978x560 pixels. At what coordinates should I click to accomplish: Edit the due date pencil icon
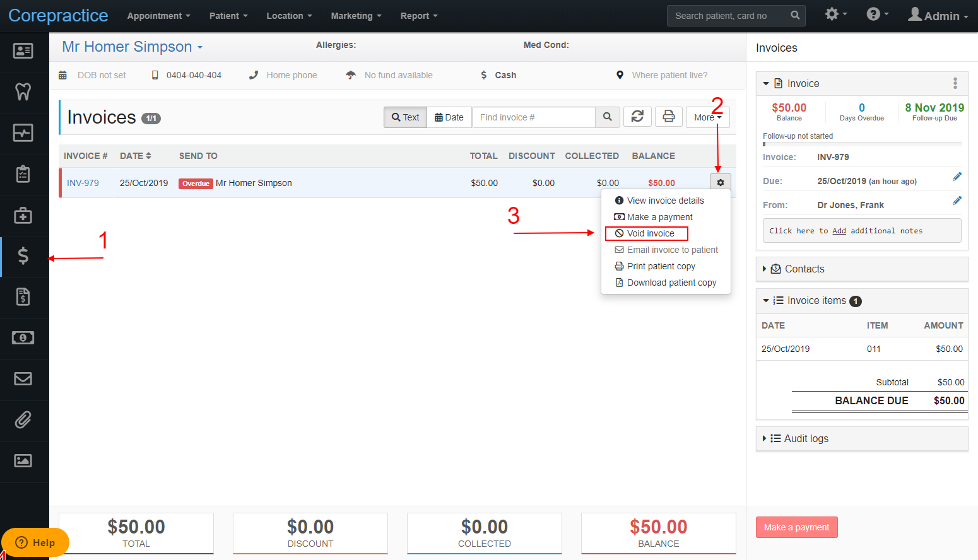[957, 177]
